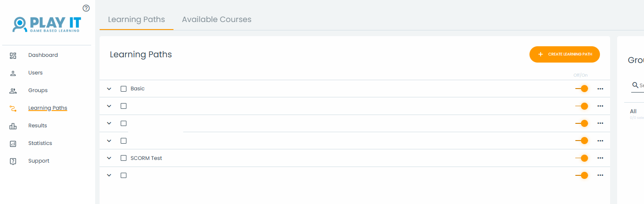Check the Basic learning path checkbox

click(x=123, y=89)
